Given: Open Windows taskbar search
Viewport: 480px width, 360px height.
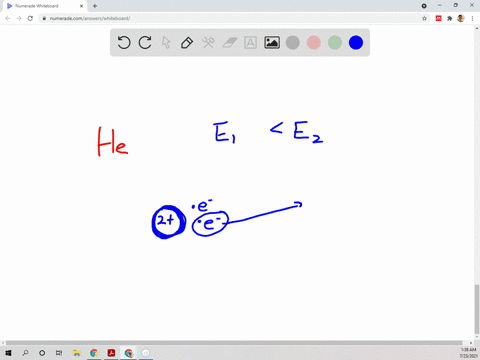Looking at the screenshot, I should (x=25, y=353).
